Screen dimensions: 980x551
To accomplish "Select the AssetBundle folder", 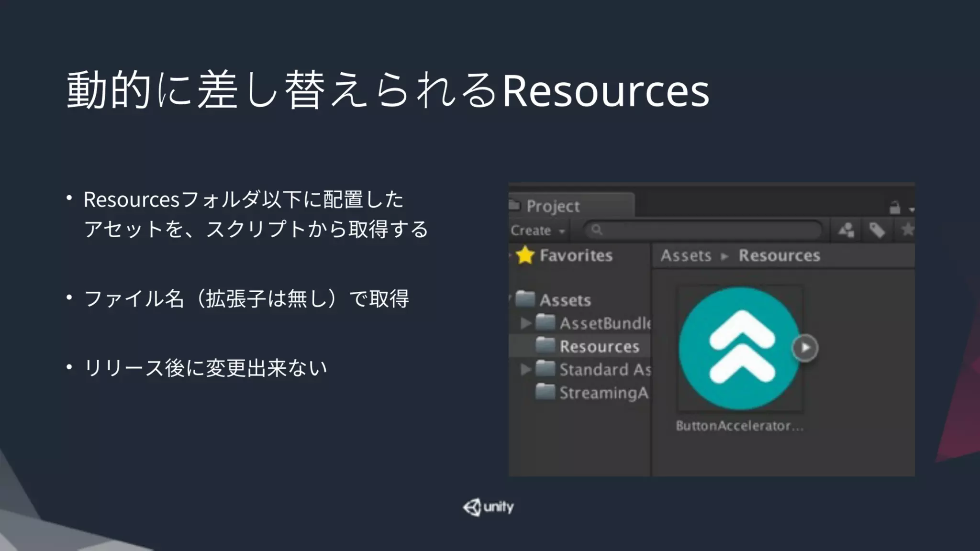I will pyautogui.click(x=605, y=323).
